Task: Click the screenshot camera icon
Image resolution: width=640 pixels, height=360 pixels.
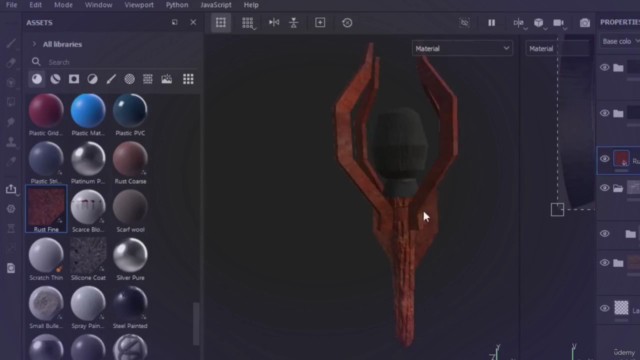Action: (x=584, y=22)
